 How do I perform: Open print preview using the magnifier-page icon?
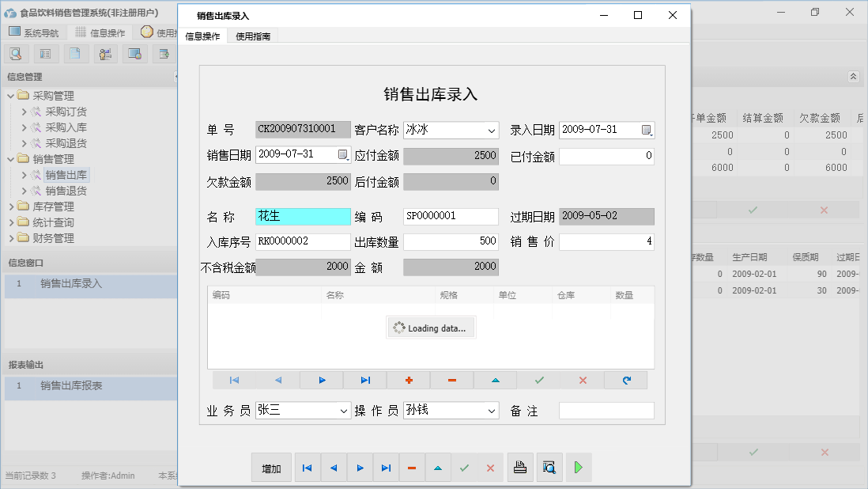[549, 468]
